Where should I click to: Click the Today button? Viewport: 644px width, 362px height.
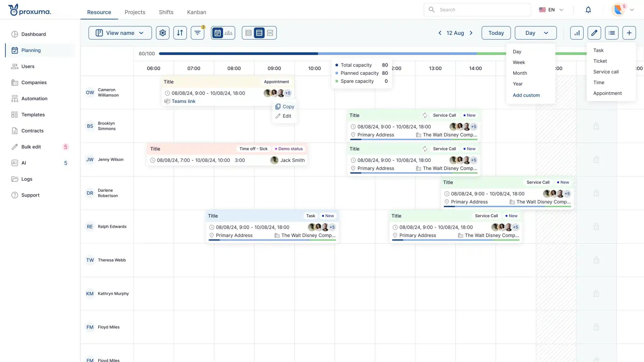[x=496, y=33]
